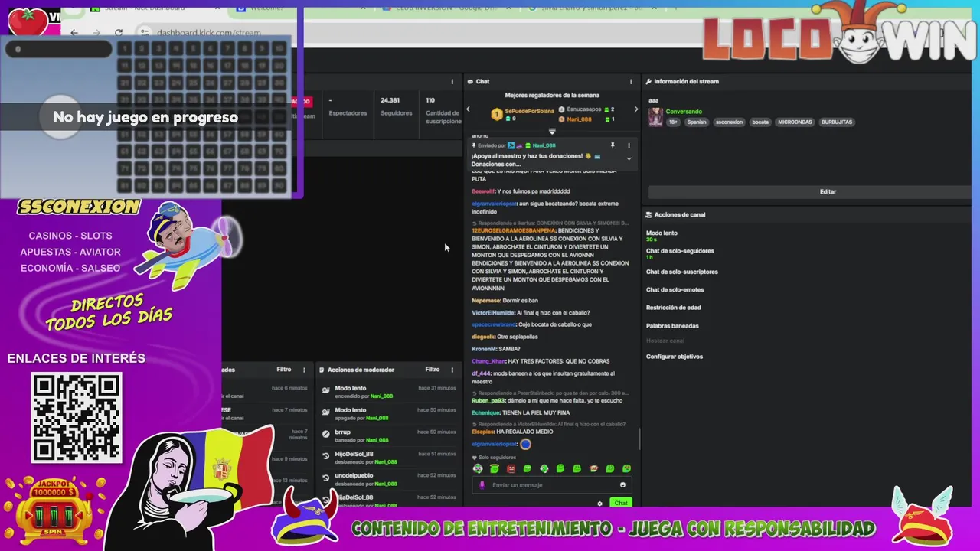Select the unodelpueblo moderator action row
980x551 pixels.
pyautogui.click(x=389, y=479)
